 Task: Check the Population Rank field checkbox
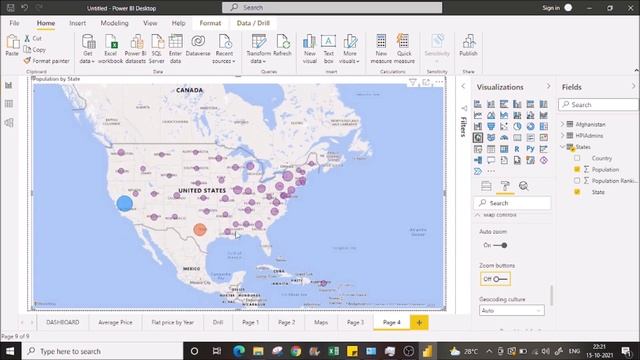tap(577, 180)
